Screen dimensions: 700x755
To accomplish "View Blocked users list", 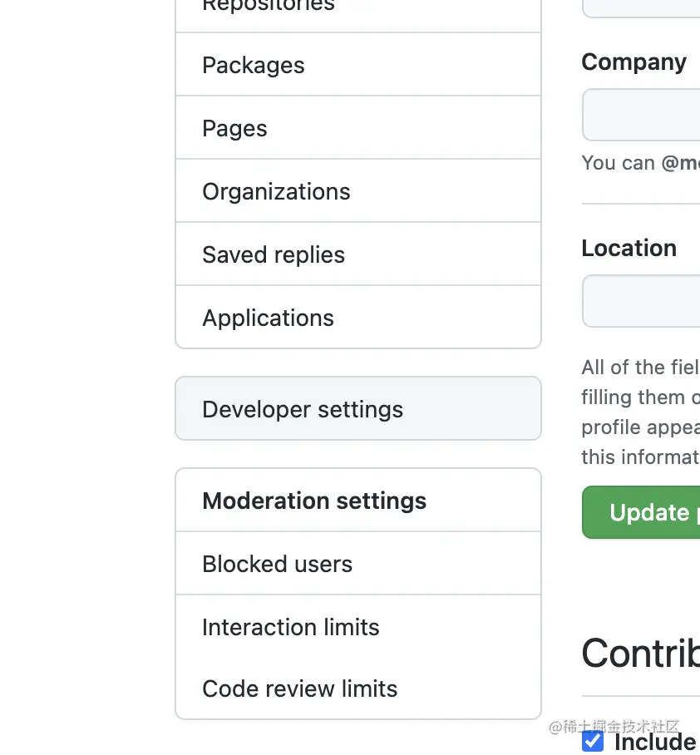I will pyautogui.click(x=277, y=564).
